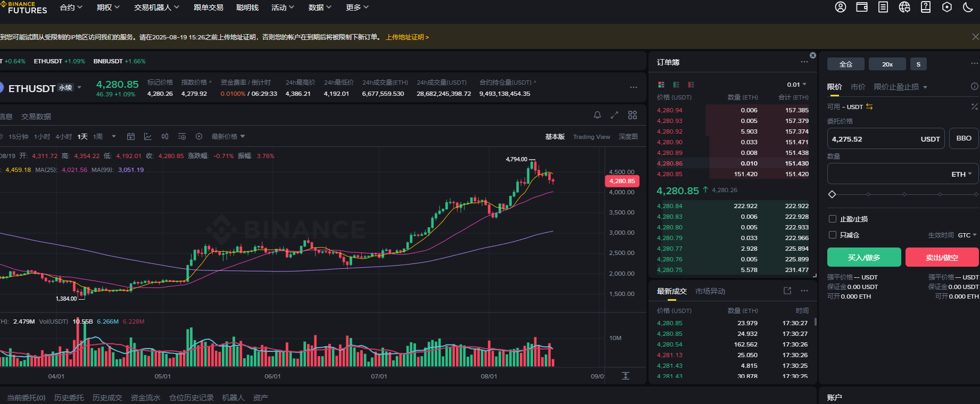Expand the chart to fullscreen
This screenshot has width=980, height=404.
tap(614, 115)
